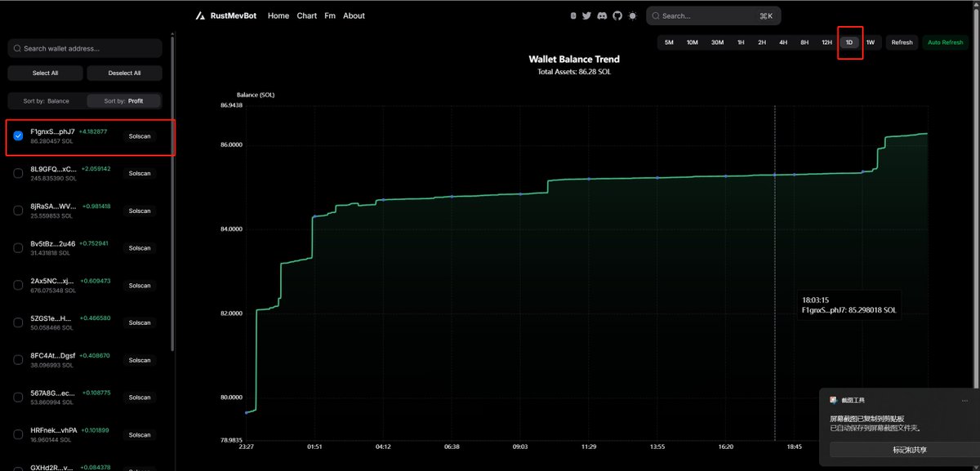Check the 8jRaSA...WV wallet checkbox

tap(18, 211)
